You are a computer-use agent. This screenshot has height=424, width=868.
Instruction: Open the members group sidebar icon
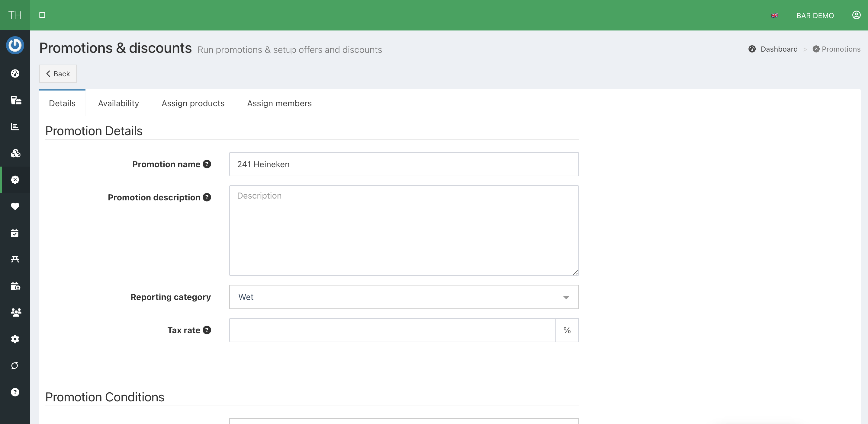point(15,312)
